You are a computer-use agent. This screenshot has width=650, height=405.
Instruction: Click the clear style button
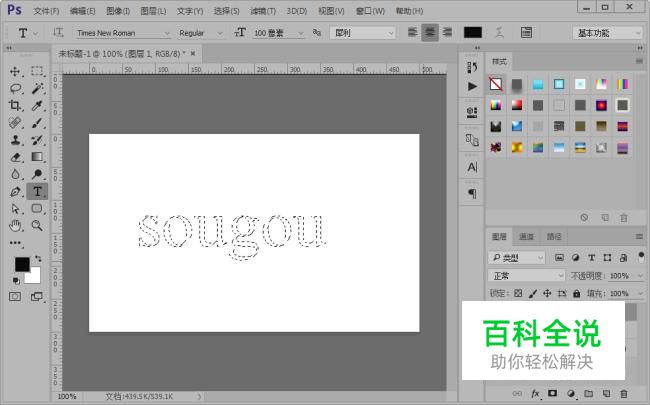584,217
